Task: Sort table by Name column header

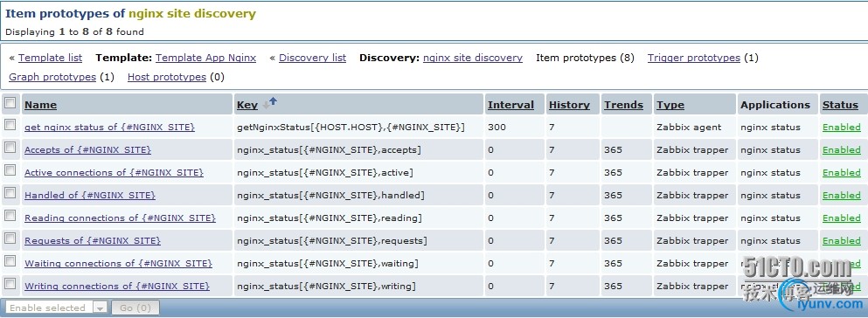Action: (x=40, y=105)
